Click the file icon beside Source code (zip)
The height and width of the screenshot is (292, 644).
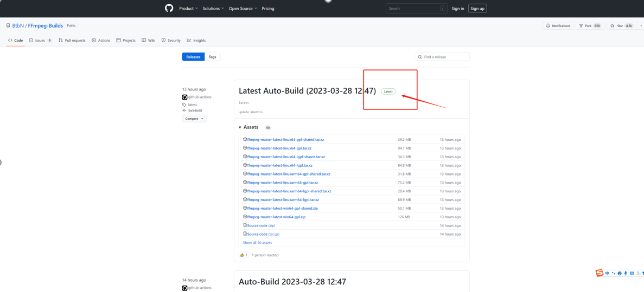tap(245, 225)
